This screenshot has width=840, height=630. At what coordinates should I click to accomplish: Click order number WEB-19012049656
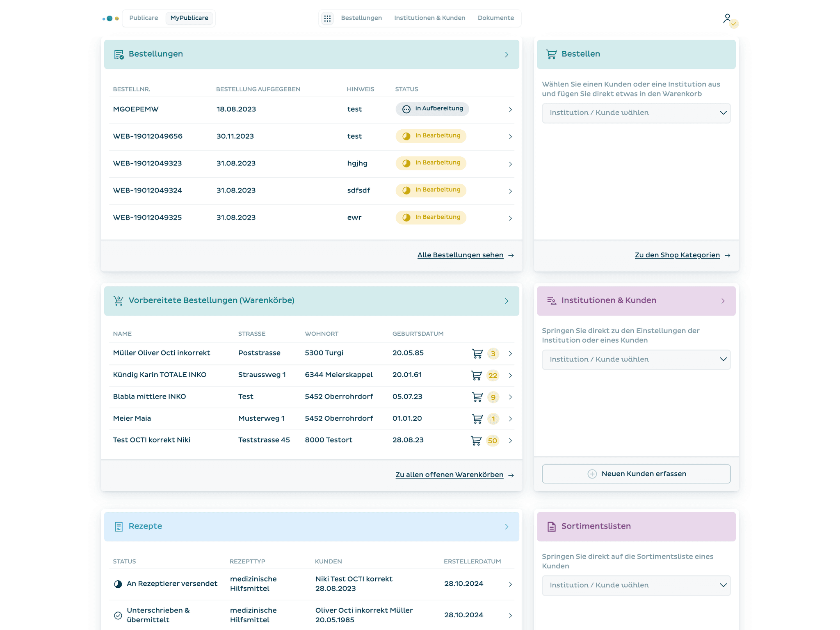[148, 136]
